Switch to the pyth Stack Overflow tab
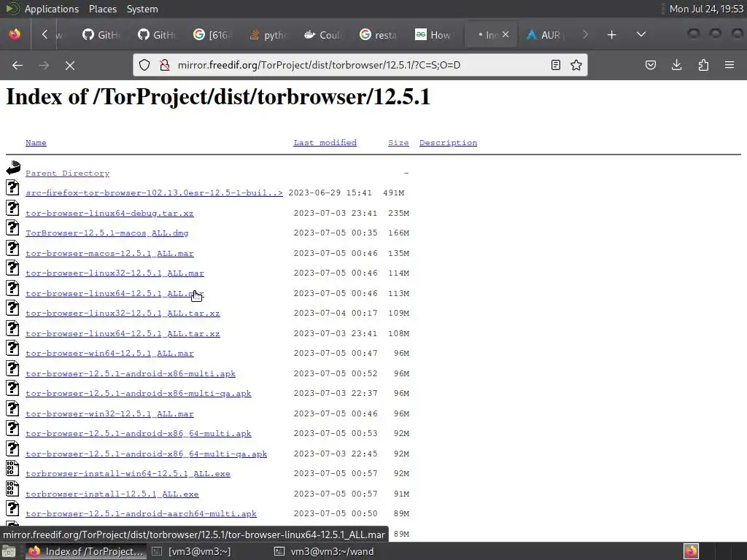The image size is (747, 560). 268,35
